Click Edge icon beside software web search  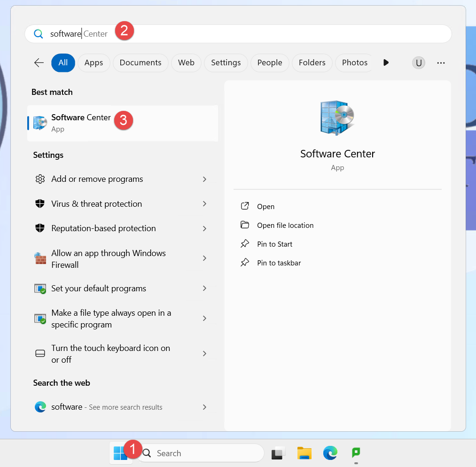[x=40, y=407]
